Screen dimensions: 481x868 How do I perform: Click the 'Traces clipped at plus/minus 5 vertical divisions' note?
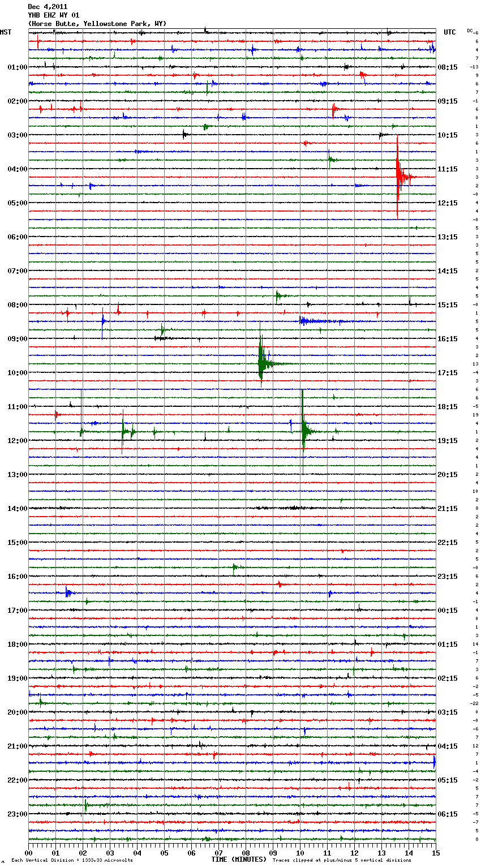pos(342,860)
